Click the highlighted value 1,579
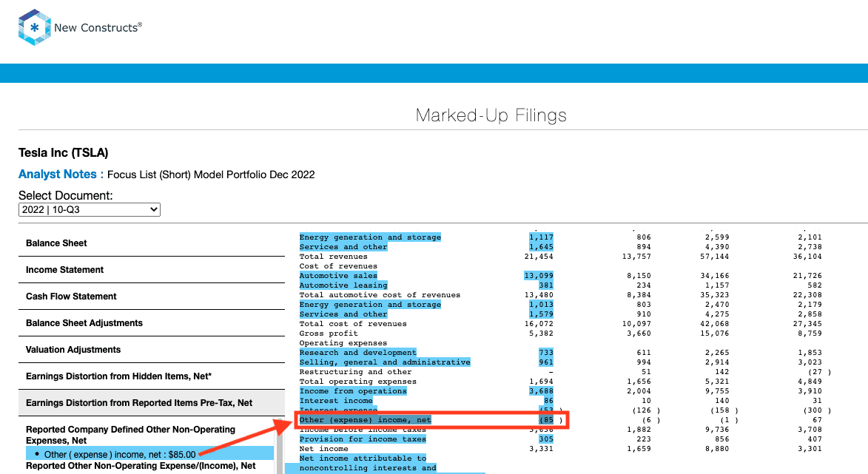The height and width of the screenshot is (474, 868). (541, 314)
